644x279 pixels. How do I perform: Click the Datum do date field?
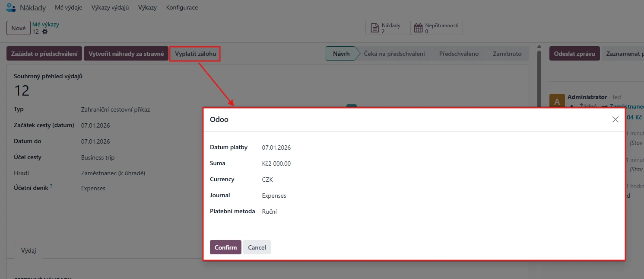[x=95, y=141]
